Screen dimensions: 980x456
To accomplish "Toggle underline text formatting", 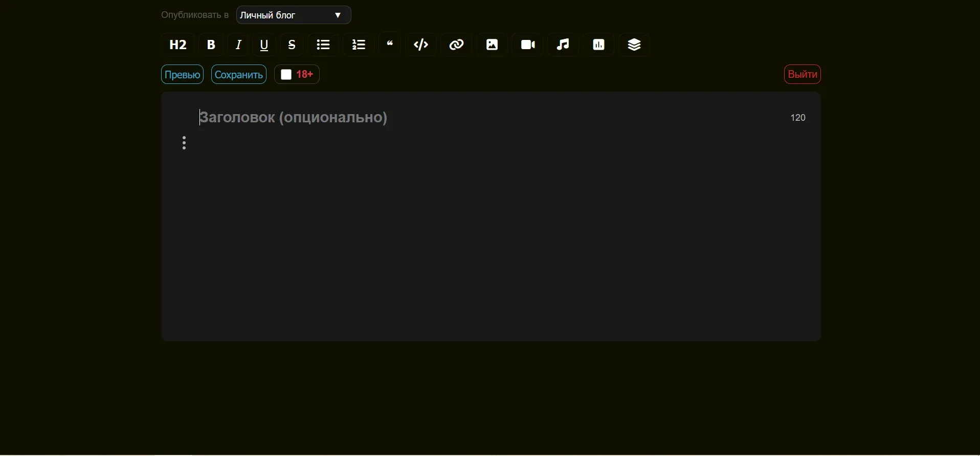I will pyautogui.click(x=265, y=45).
